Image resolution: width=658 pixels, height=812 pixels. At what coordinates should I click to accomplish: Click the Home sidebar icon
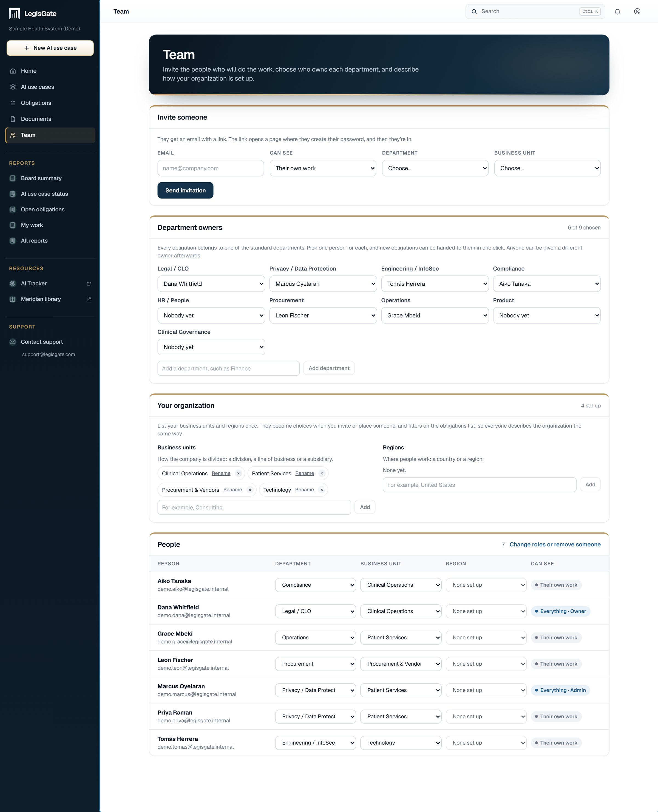click(x=13, y=71)
